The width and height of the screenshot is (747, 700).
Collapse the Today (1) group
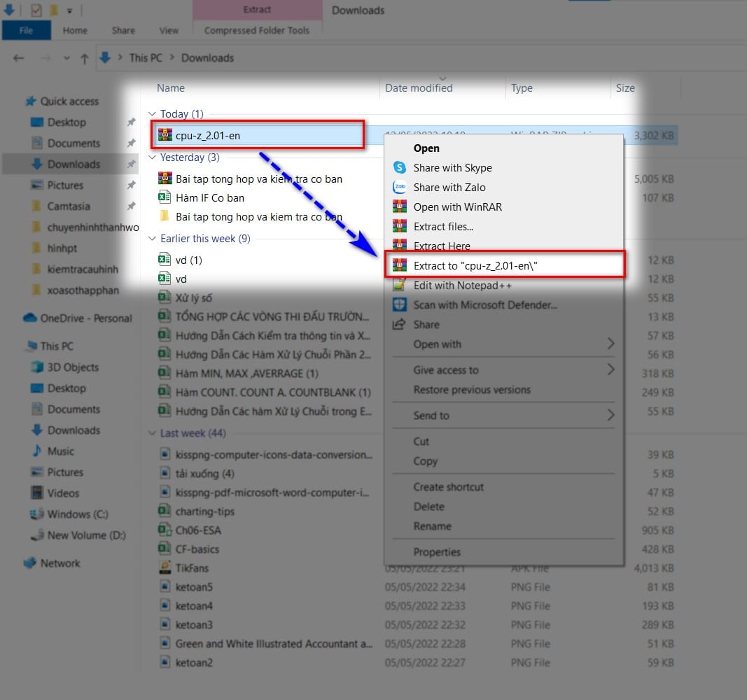pyautogui.click(x=152, y=114)
